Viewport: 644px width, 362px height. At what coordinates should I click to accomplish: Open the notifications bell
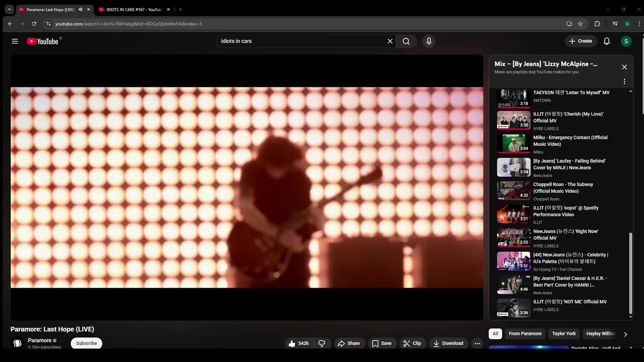607,41
